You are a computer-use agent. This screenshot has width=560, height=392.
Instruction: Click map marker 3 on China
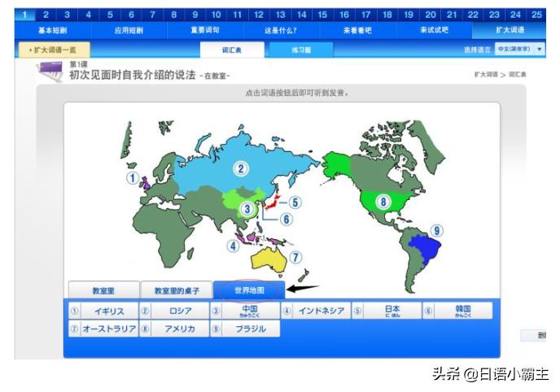coord(247,208)
